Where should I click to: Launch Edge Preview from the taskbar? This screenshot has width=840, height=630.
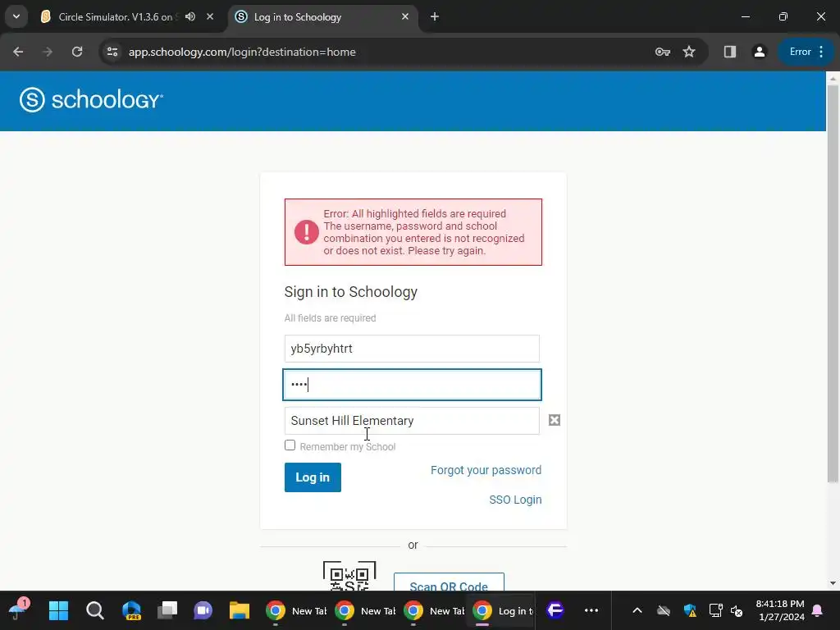131,610
